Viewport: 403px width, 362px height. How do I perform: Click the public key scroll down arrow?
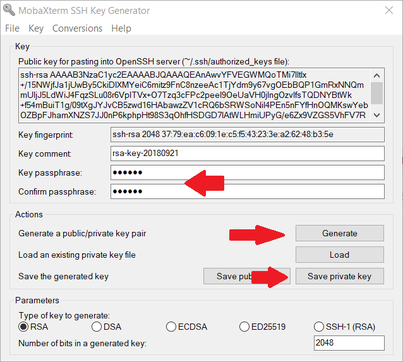coord(377,115)
